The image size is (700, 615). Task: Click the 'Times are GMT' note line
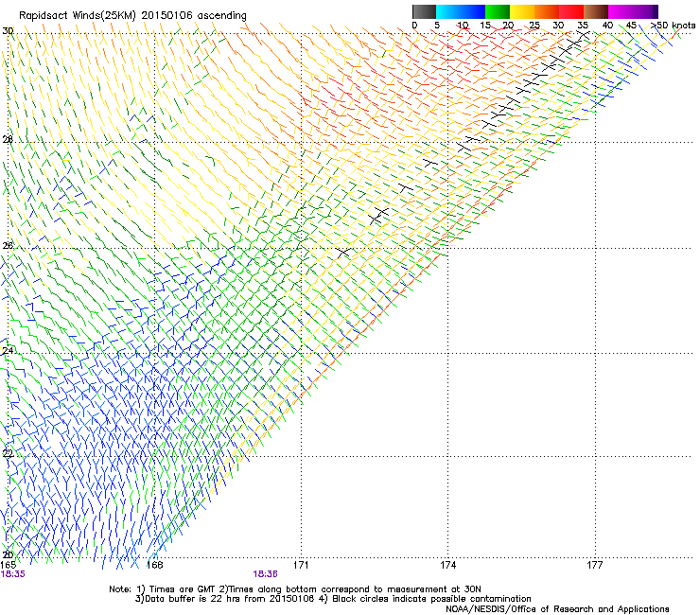pyautogui.click(x=295, y=589)
